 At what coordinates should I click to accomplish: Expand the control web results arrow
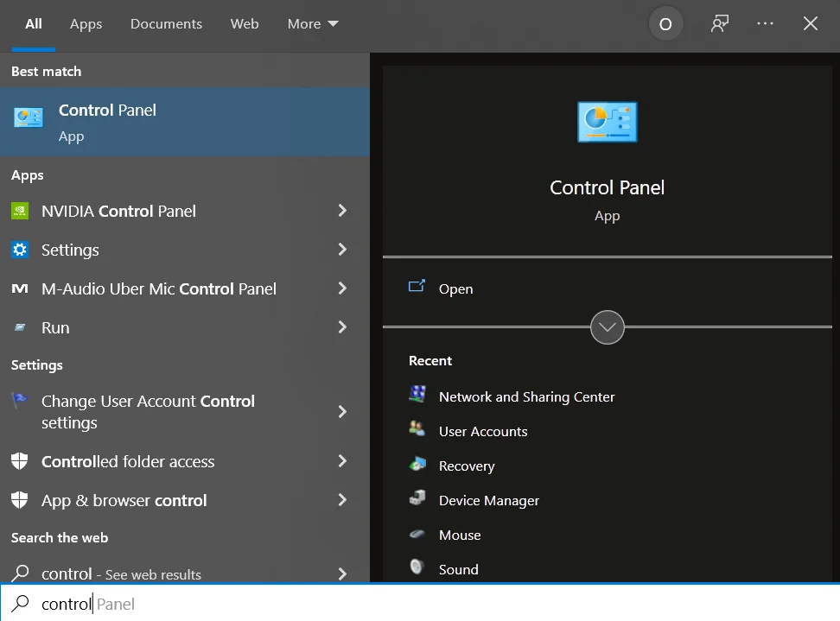342,573
